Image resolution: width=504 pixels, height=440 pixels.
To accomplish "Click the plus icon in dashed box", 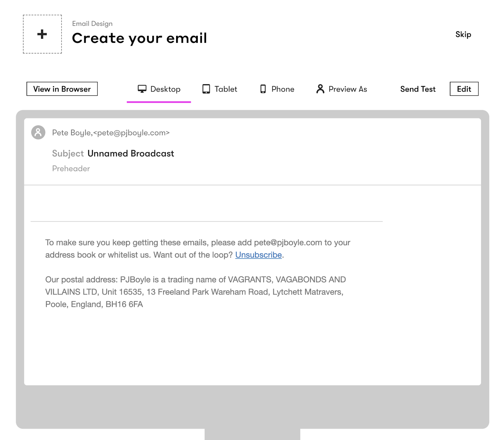I will click(x=42, y=34).
